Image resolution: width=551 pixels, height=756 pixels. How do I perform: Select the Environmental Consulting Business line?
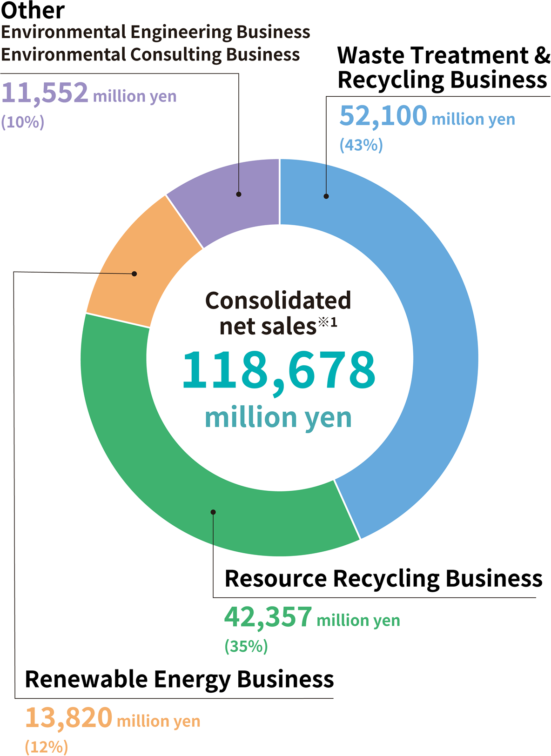[150, 55]
